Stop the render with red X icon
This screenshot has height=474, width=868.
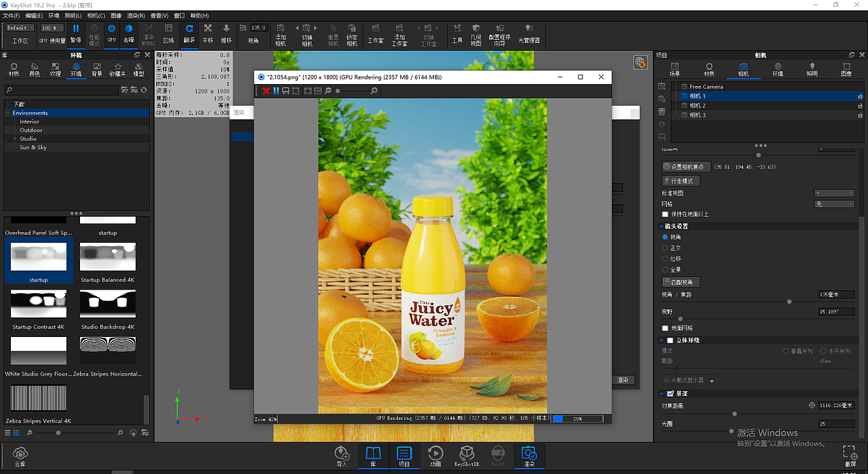[x=267, y=91]
